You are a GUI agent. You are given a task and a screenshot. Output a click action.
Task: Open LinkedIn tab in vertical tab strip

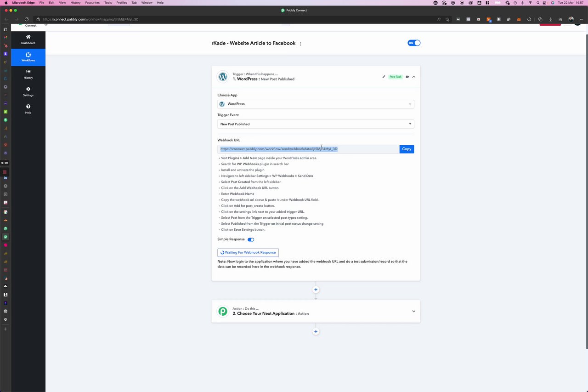click(6, 178)
